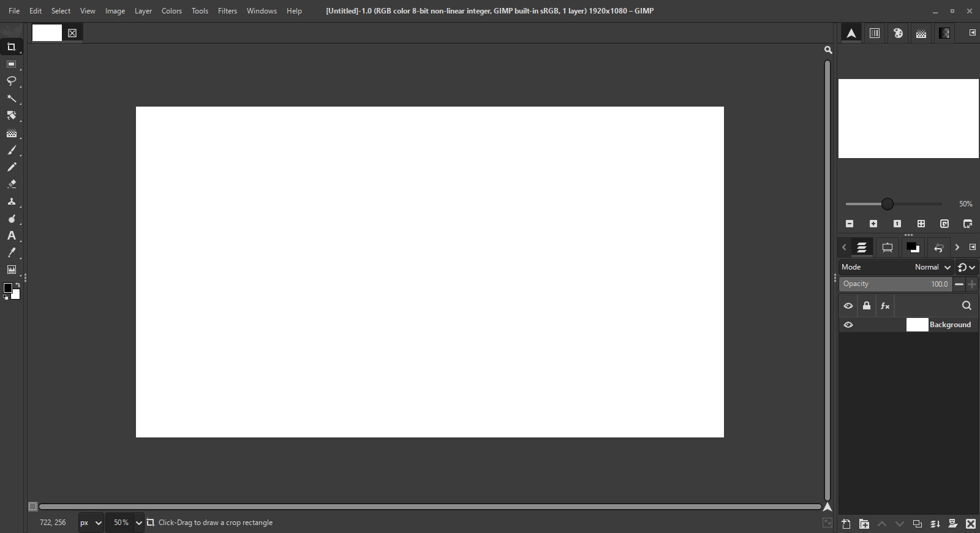Choose the Paintbrush tool
This screenshot has height=533, width=980.
pyautogui.click(x=12, y=150)
